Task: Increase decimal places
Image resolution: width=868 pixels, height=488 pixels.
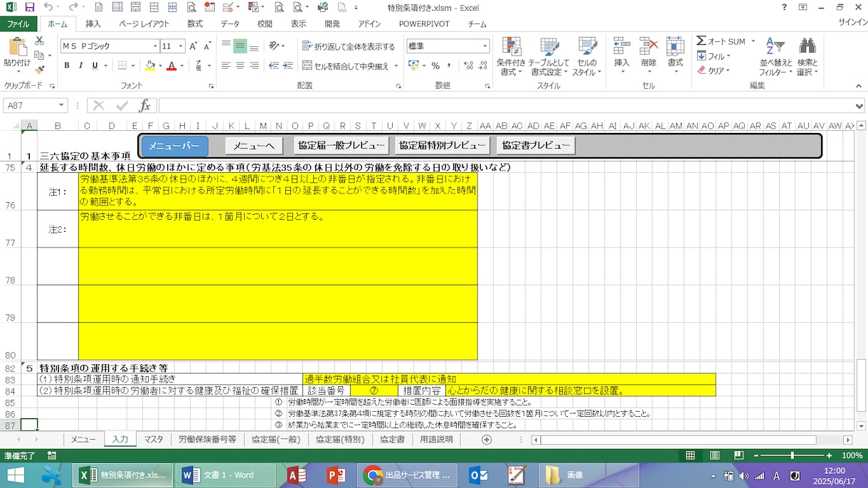Action: point(468,65)
